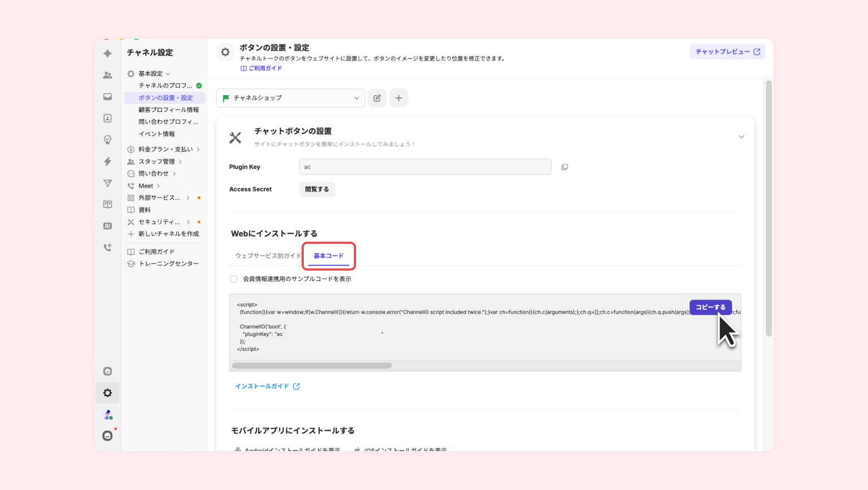The height and width of the screenshot is (490, 868).
Task: Open the contact card icon in the rail
Action: [107, 118]
